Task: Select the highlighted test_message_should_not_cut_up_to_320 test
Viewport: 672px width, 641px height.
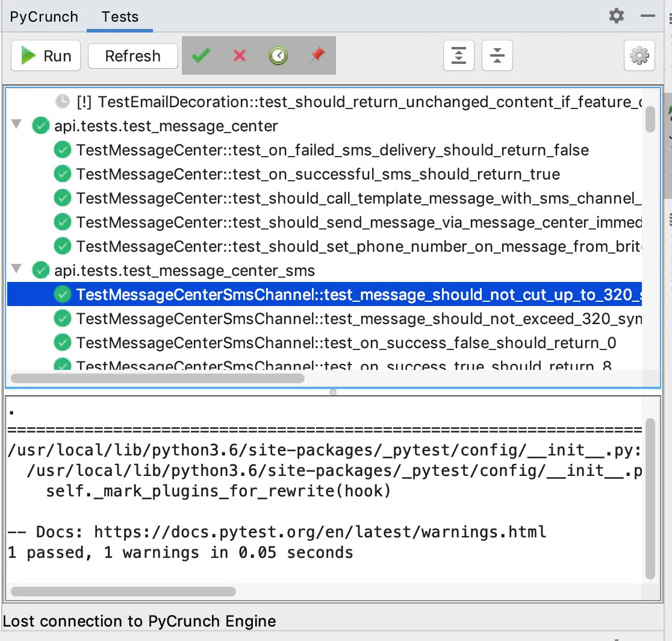Action: coord(325,295)
